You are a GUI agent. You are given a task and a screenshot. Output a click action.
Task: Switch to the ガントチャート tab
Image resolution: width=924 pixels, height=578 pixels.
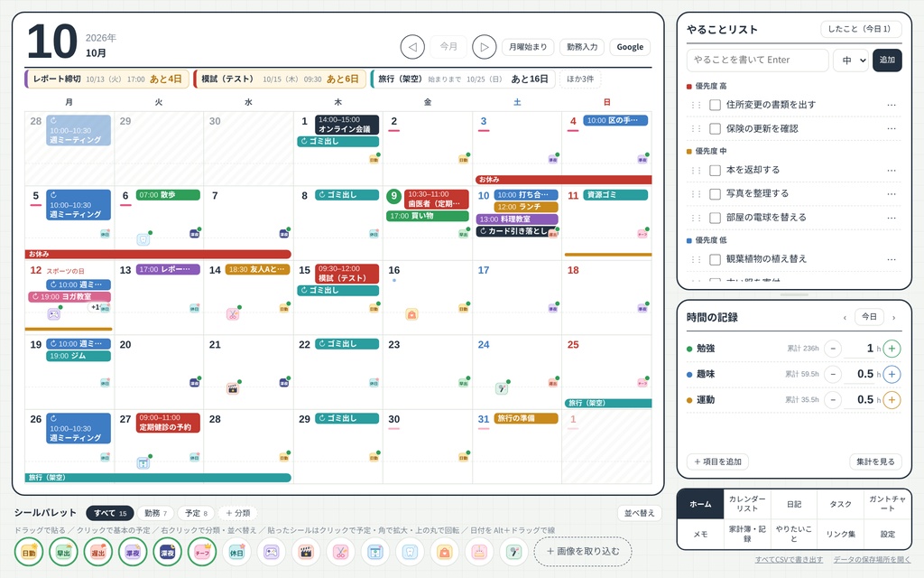[x=887, y=504]
